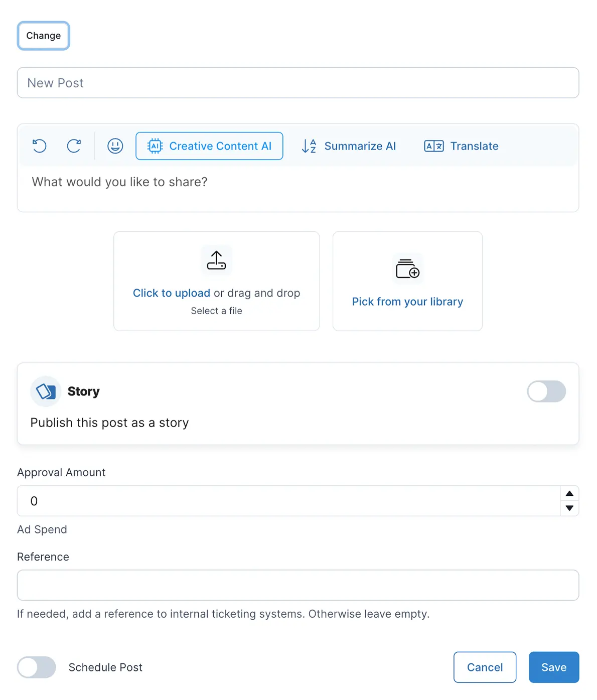Select the Creative Content AI chip icon

tap(155, 146)
